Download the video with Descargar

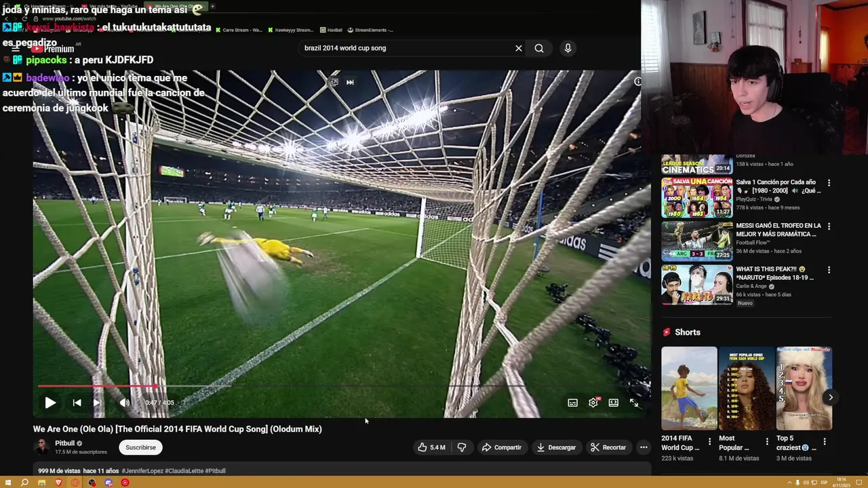coord(556,447)
